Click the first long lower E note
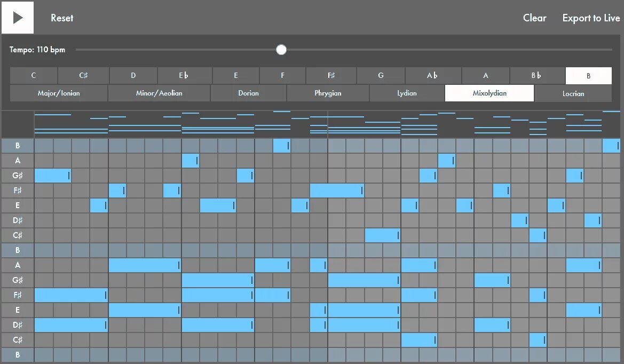 [x=145, y=310]
